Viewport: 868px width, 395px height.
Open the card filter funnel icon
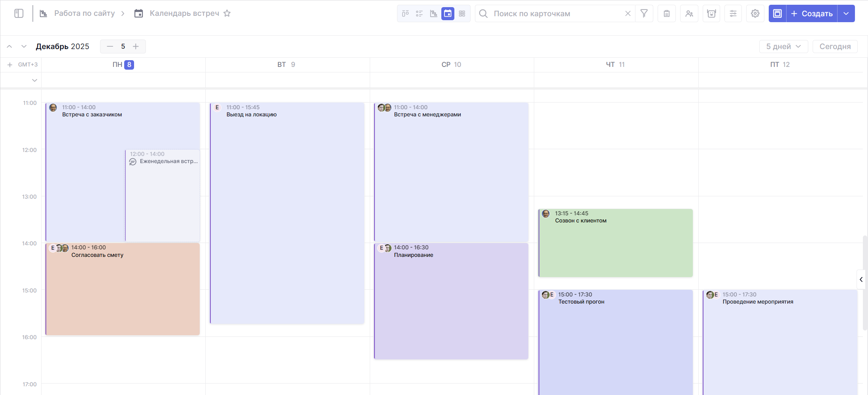click(x=644, y=13)
